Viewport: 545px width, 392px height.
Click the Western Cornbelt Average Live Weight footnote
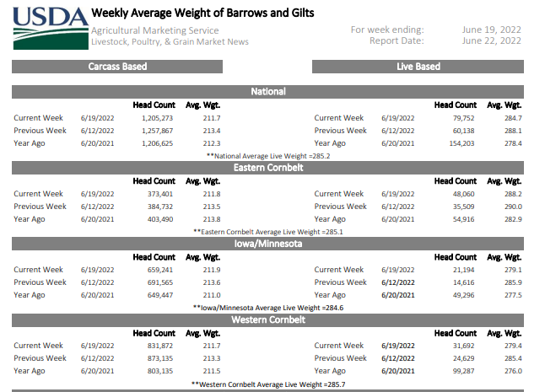click(268, 384)
